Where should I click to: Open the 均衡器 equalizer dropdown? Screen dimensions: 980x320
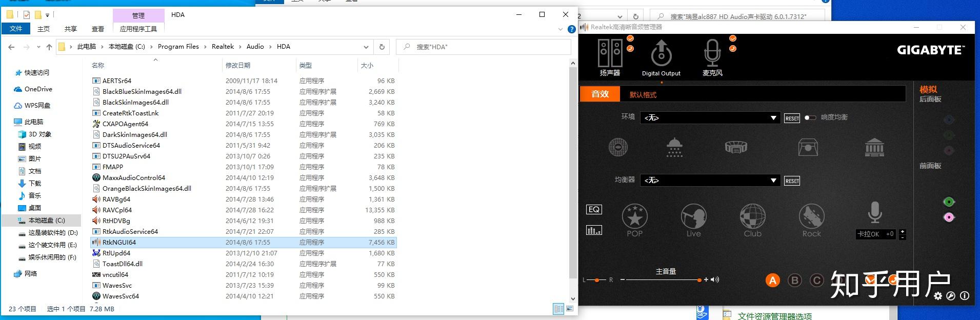(x=710, y=181)
